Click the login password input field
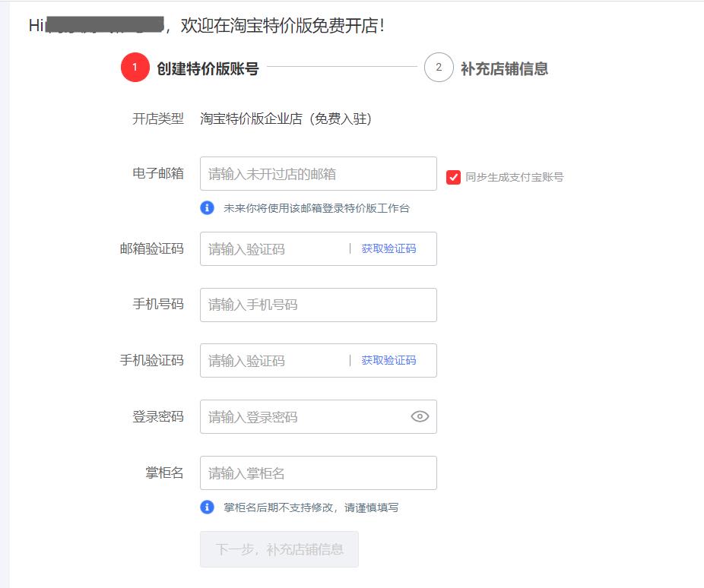 click(x=319, y=416)
